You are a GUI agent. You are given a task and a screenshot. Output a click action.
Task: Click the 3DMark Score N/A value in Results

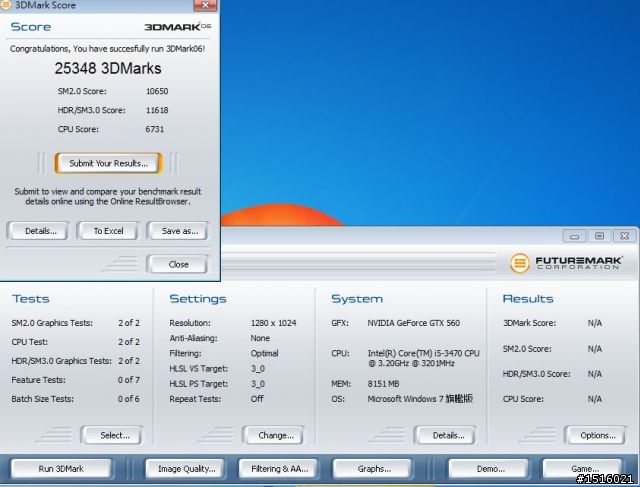click(x=595, y=323)
